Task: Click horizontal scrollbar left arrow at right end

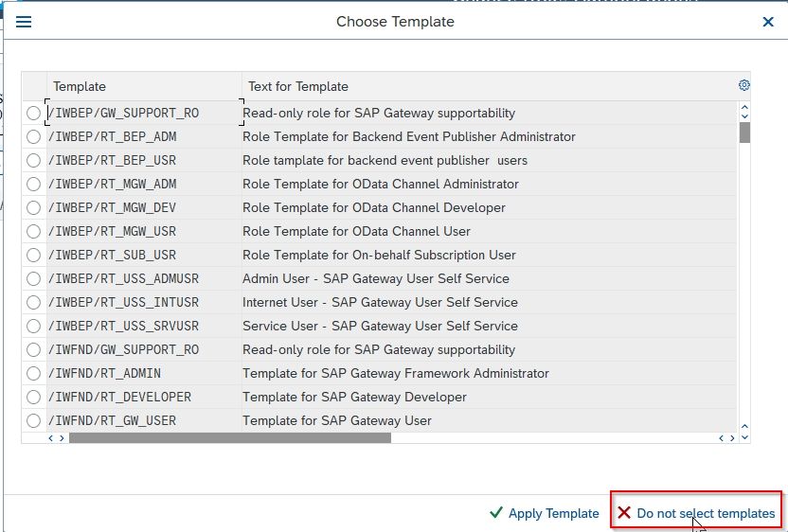Action: (x=721, y=438)
